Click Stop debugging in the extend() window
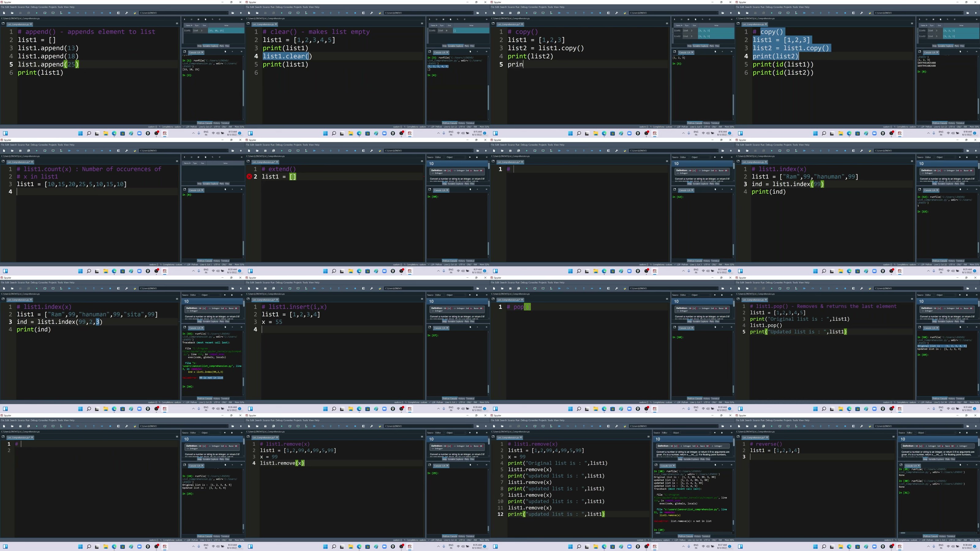Image resolution: width=980 pixels, height=551 pixels. (355, 151)
